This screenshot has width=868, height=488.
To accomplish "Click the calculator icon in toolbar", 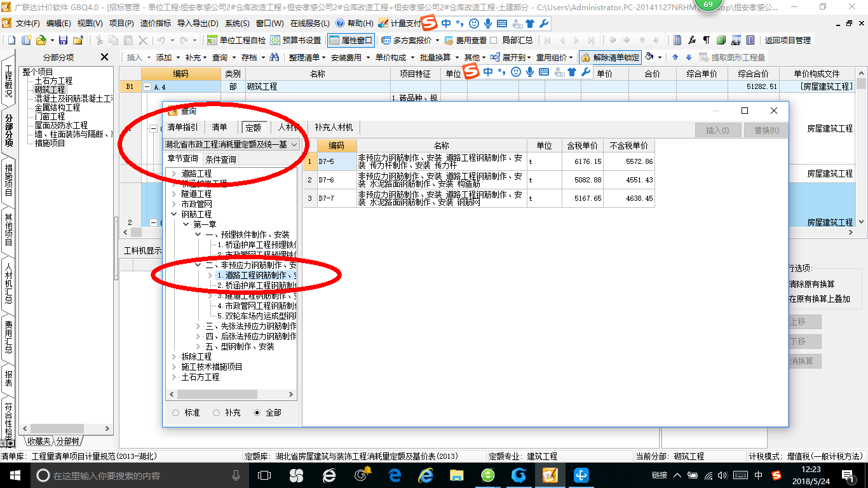I will [x=677, y=40].
